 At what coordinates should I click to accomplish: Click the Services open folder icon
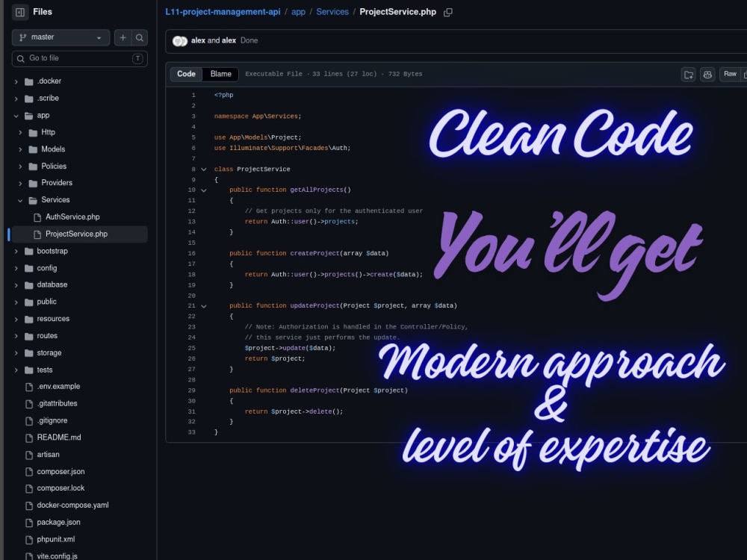(x=33, y=200)
